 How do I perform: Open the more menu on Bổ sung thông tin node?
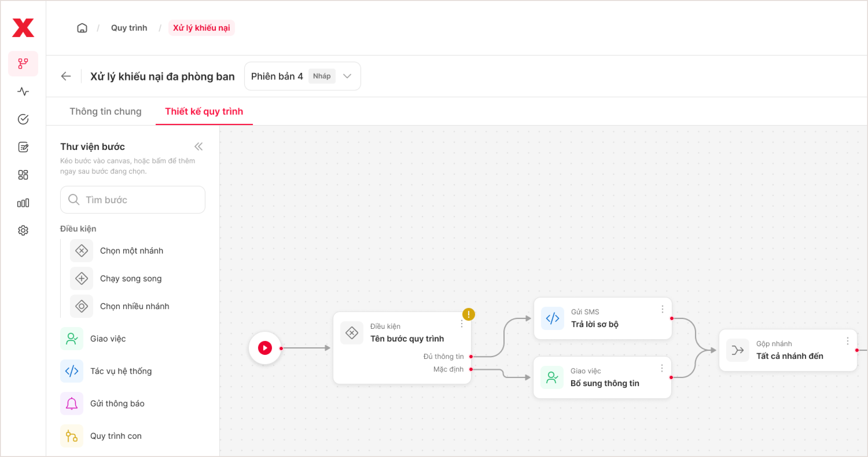[x=662, y=368]
